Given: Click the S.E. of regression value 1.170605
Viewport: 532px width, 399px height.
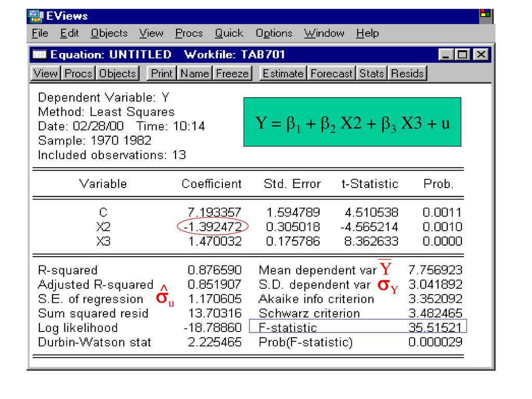Looking at the screenshot, I should (x=215, y=299).
